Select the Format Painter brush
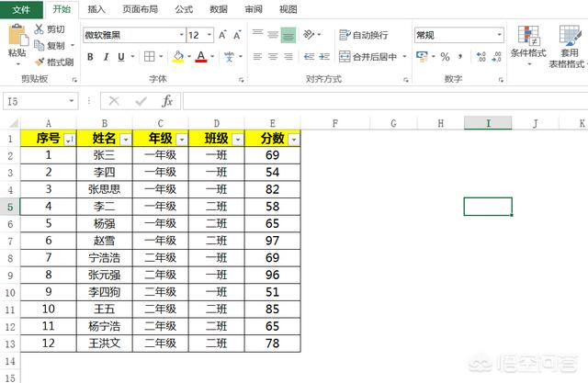Viewport: 588px width, 383px height. click(40, 62)
